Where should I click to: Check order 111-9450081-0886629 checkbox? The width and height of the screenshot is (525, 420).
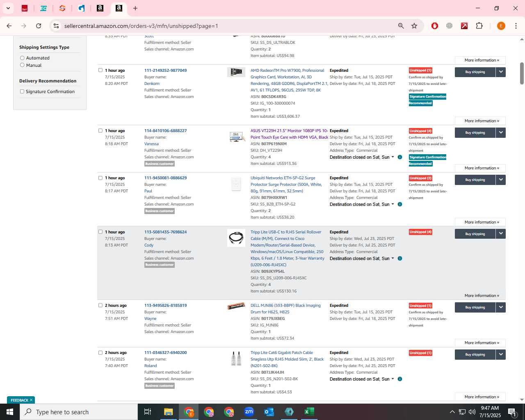100,178
